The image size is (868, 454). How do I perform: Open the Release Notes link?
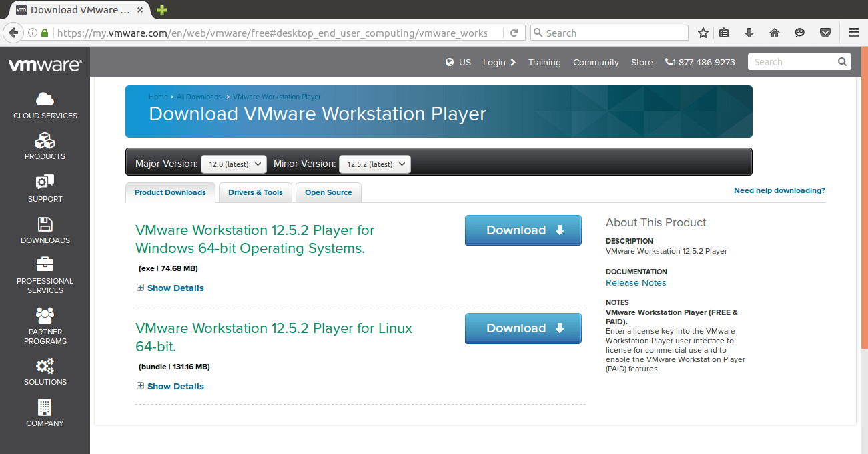(636, 283)
